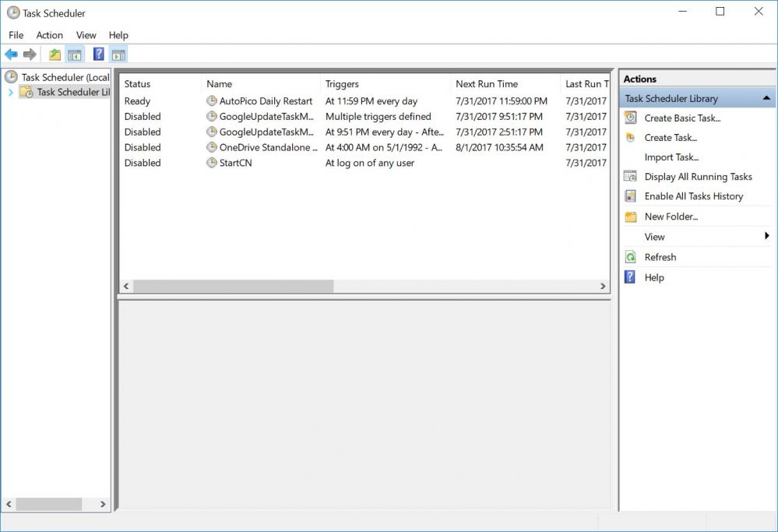
Task: Toggle the action pane visibility toolbar icon
Action: pyautogui.click(x=117, y=54)
